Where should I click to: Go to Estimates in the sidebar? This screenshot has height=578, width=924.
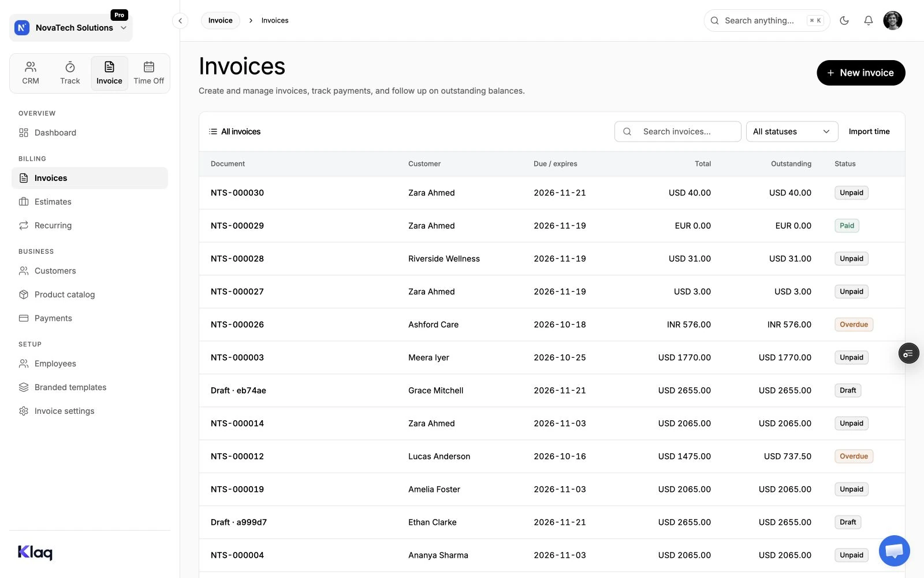90,202
